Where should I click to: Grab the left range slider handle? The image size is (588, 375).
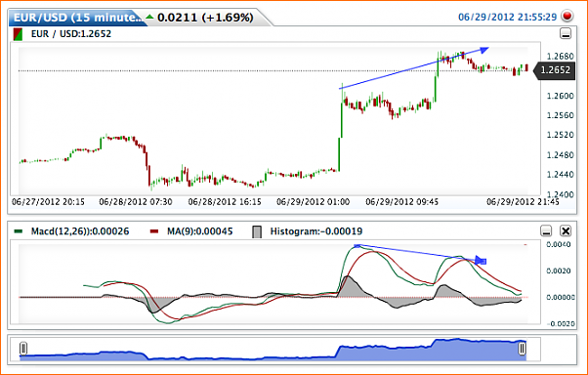point(23,349)
